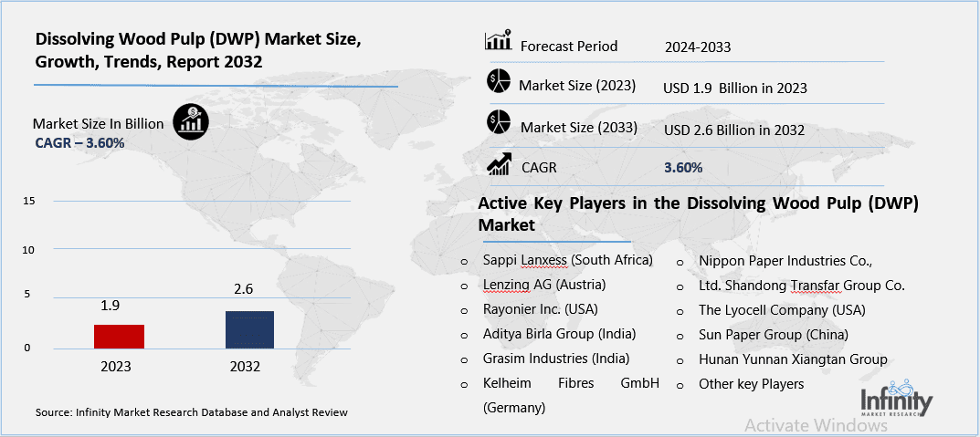Click 'Sun Paper Group (China)' entry
This screenshot has width=980, height=437.
click(773, 335)
